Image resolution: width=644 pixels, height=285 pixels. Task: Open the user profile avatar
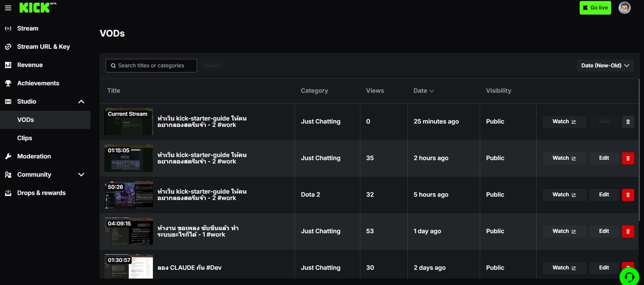[x=624, y=8]
